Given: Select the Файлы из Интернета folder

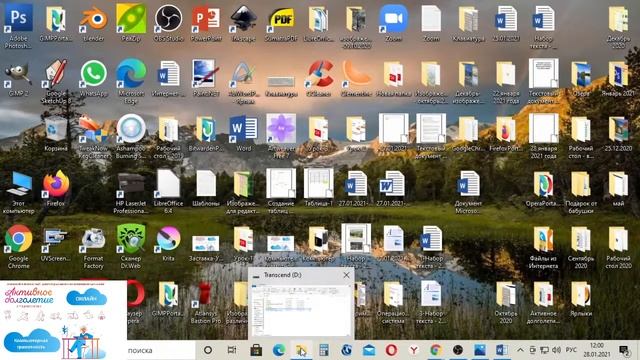Looking at the screenshot, I should click(543, 247).
